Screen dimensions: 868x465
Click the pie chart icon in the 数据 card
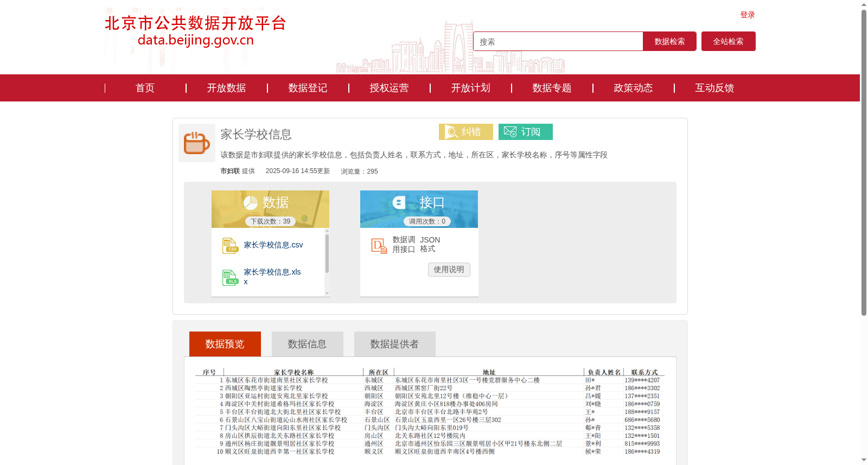251,203
